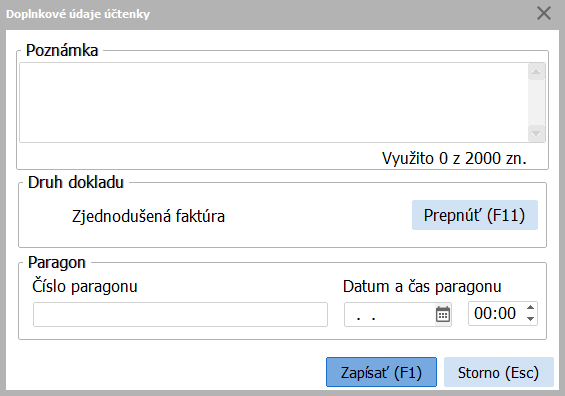
Task: Select the 00:00 time field
Action: pyautogui.click(x=497, y=313)
